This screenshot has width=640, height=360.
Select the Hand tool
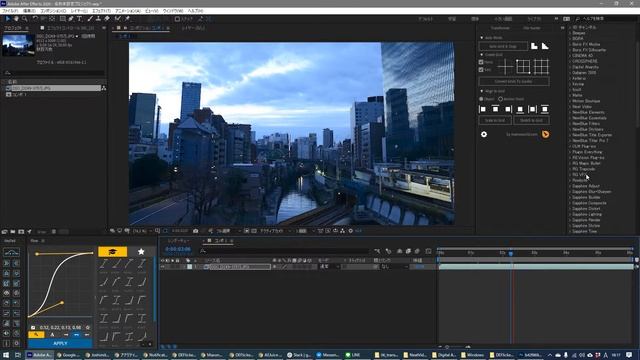[16, 19]
